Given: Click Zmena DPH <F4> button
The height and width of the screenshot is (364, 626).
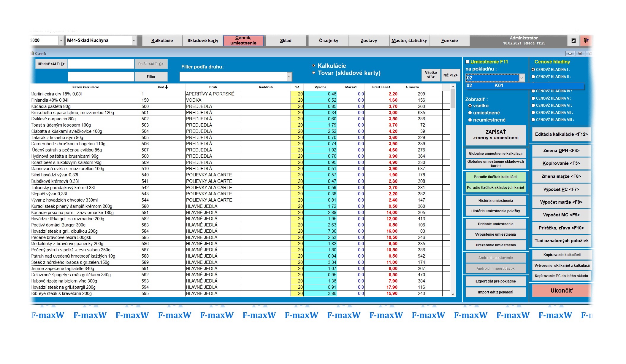Looking at the screenshot, I should [x=561, y=151].
